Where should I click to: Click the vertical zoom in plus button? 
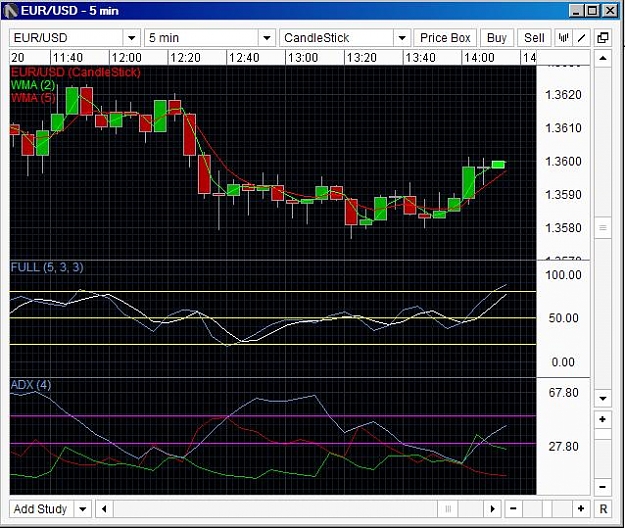coord(603,419)
